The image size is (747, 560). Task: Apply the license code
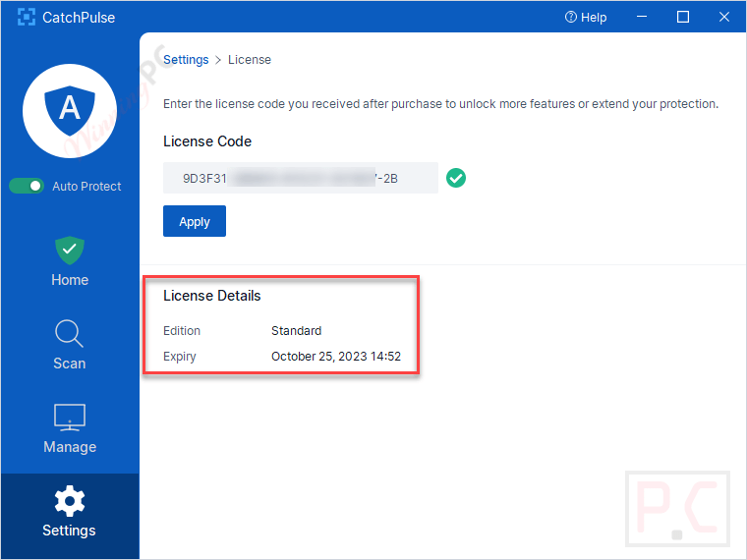tap(195, 221)
